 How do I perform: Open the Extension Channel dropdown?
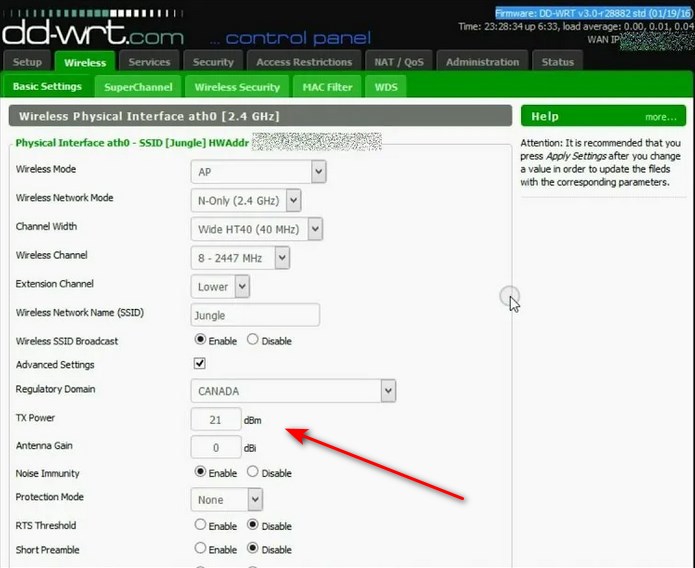pos(220,287)
